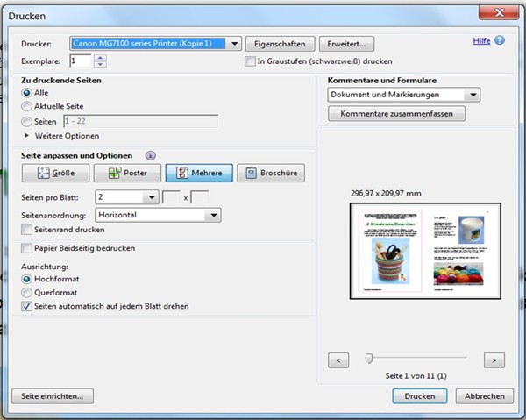Select the Größe page sizing option
Screen dimensions: 526x420
[x=54, y=174]
